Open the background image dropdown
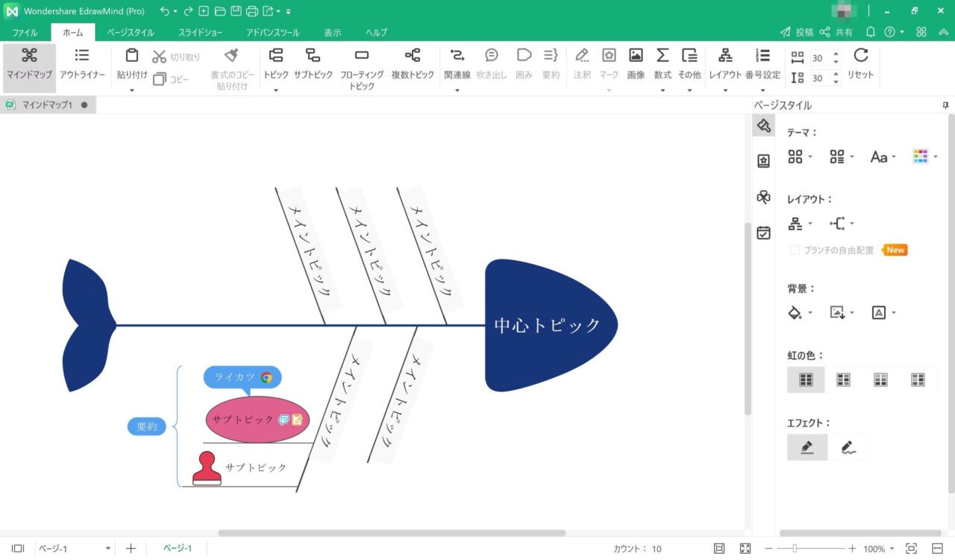Image resolution: width=955 pixels, height=560 pixels. click(x=842, y=313)
